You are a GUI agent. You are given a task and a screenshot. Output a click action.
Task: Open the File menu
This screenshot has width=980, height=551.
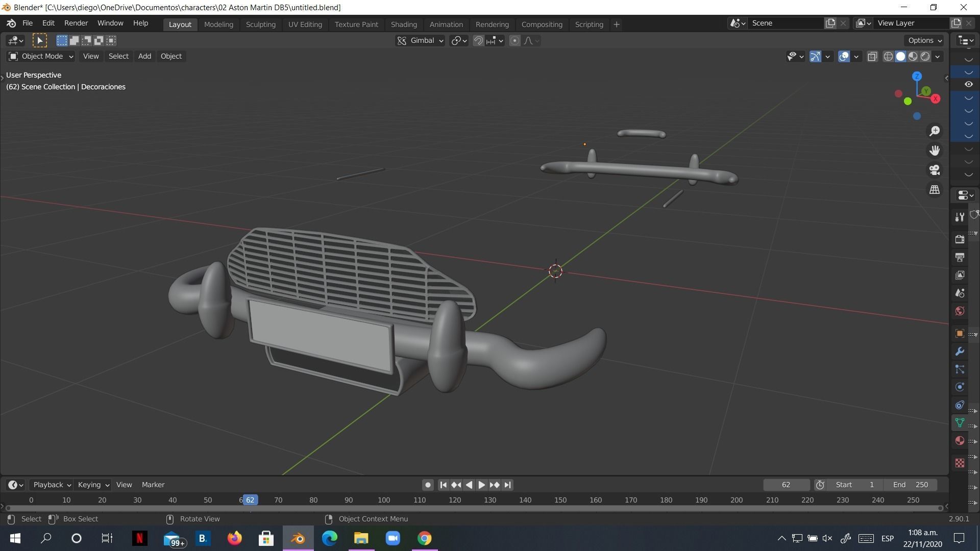(x=28, y=23)
